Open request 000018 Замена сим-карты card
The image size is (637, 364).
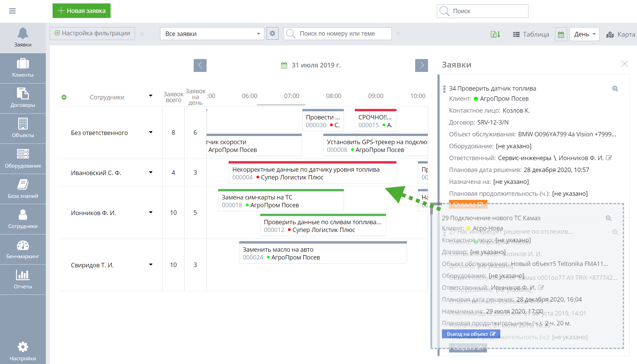pyautogui.click(x=281, y=200)
